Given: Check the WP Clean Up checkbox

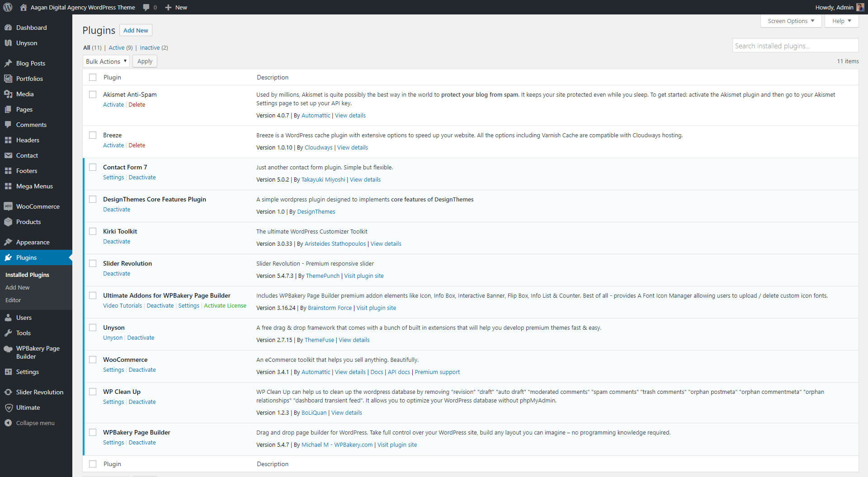Looking at the screenshot, I should [x=93, y=392].
